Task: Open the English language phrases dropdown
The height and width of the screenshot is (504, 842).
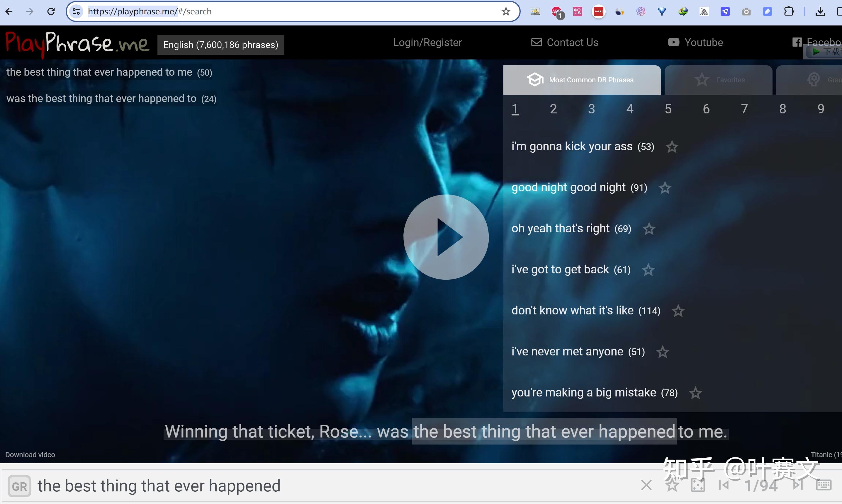Action: pos(221,45)
